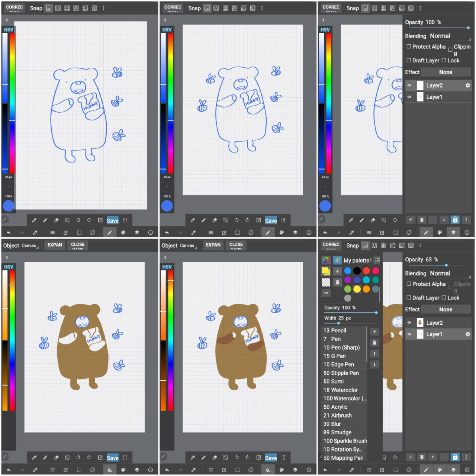This screenshot has width=476, height=476.
Task: Tick Protect Alpha in the Opacity 63 panel
Action: [409, 284]
